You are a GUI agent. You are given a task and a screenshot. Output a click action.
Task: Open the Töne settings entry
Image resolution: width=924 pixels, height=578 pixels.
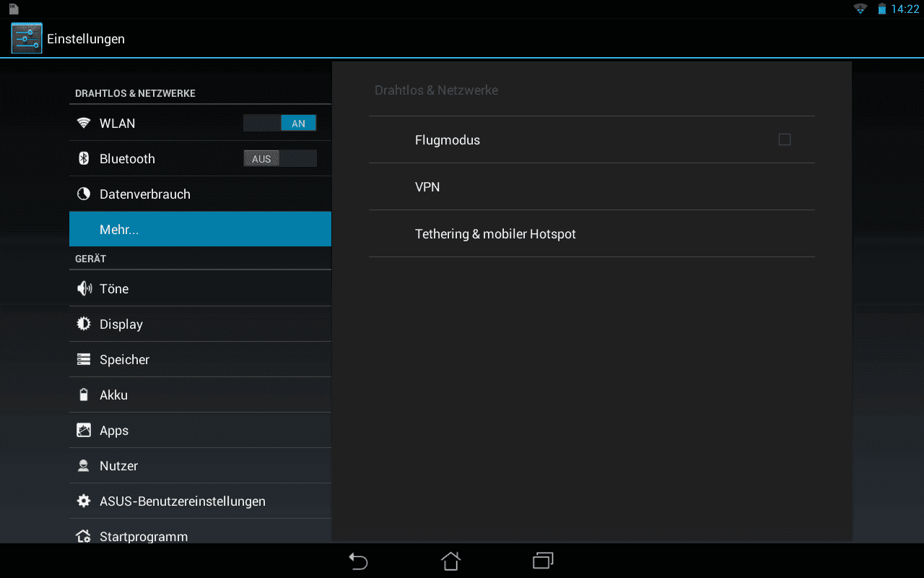pos(200,288)
